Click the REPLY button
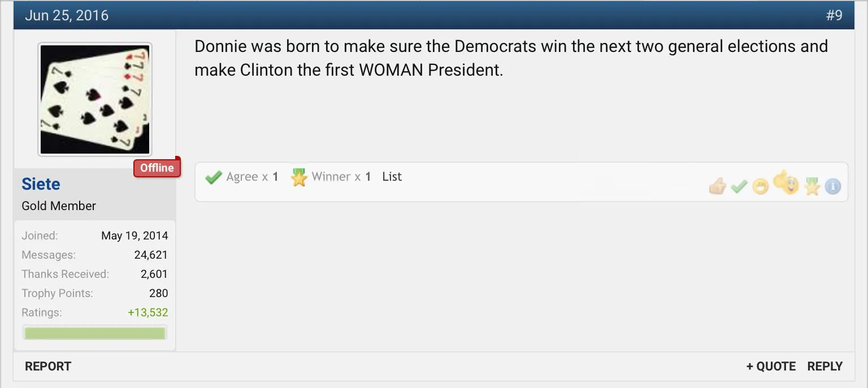This screenshot has width=868, height=388. click(824, 367)
